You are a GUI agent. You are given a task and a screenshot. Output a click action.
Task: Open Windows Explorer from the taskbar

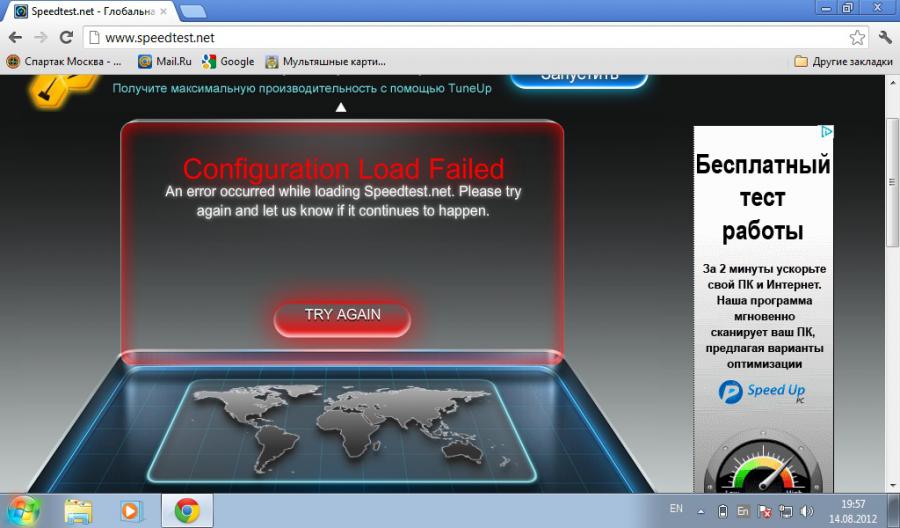[79, 511]
